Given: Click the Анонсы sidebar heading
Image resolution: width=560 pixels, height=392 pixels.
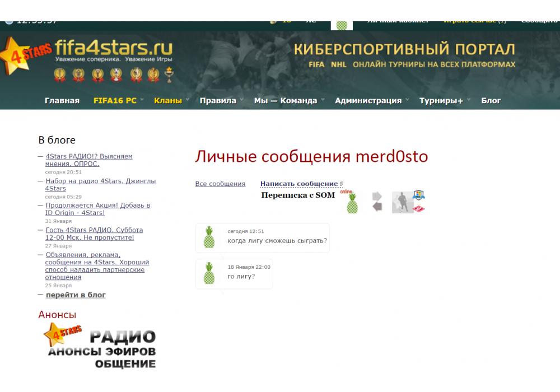Looking at the screenshot, I should coord(57,315).
